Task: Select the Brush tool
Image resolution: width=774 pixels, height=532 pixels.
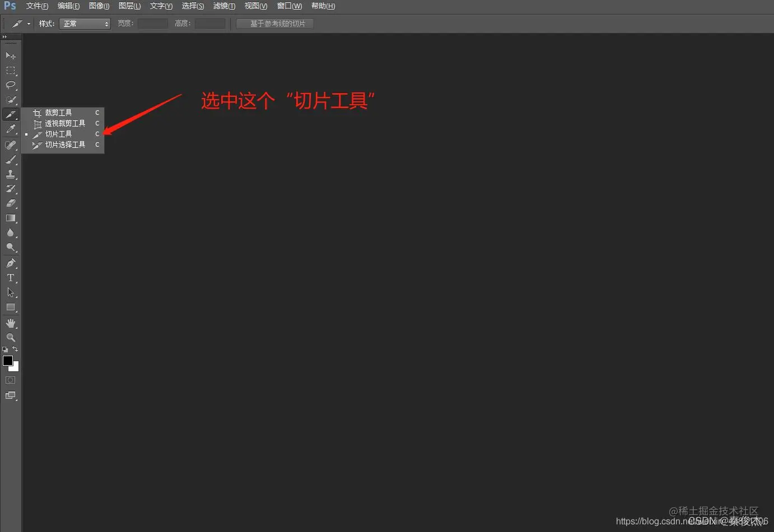Action: [x=11, y=160]
